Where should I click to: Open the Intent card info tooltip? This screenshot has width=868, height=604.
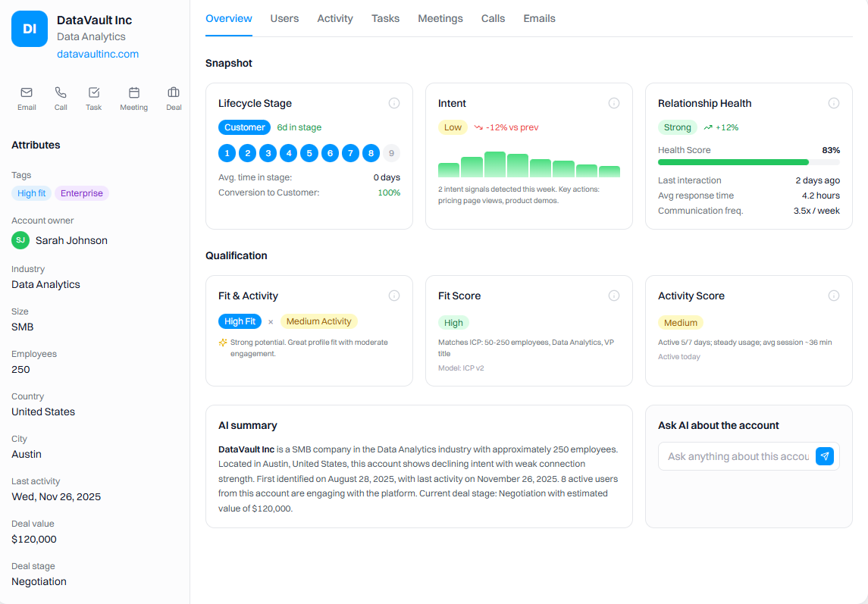point(613,102)
